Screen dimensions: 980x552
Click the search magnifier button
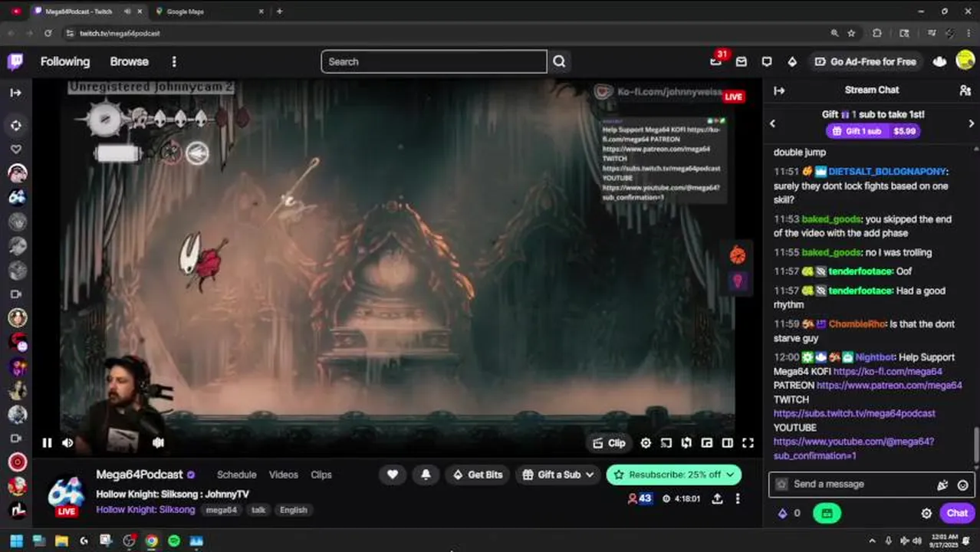tap(559, 61)
